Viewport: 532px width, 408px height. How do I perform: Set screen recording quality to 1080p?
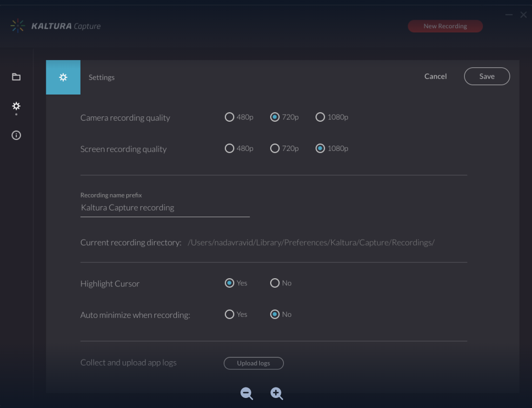click(x=320, y=148)
